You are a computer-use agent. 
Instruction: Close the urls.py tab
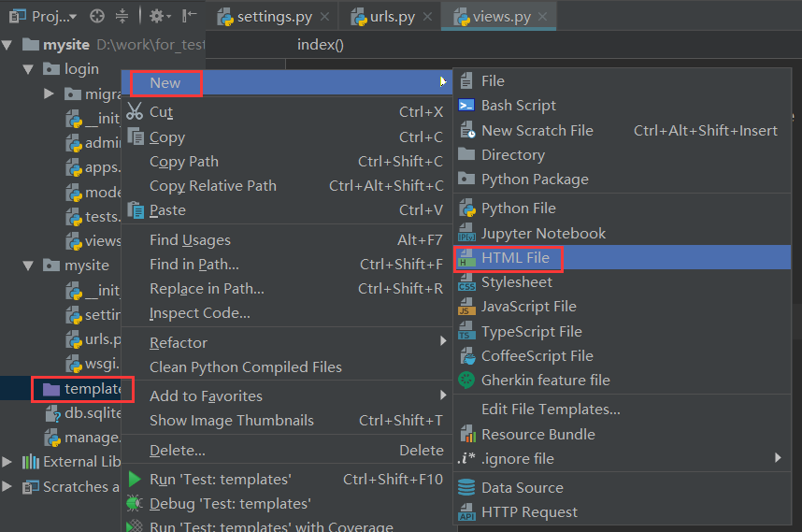click(427, 17)
